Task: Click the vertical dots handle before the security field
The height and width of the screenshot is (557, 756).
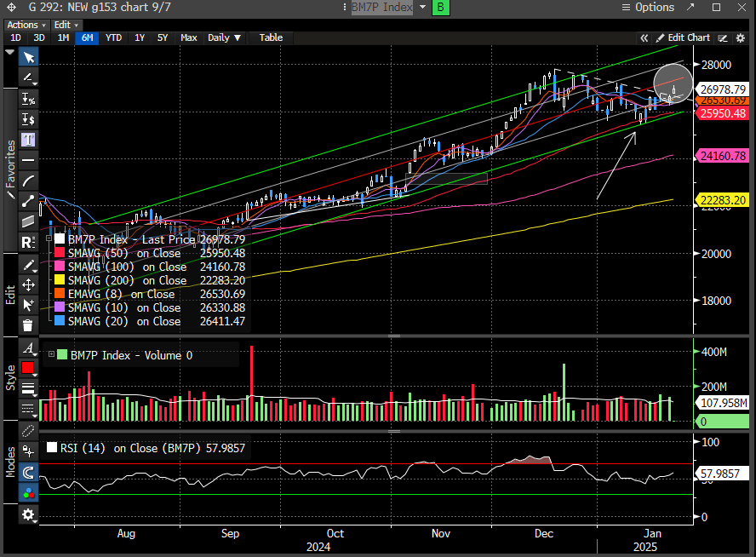Action: click(x=344, y=7)
